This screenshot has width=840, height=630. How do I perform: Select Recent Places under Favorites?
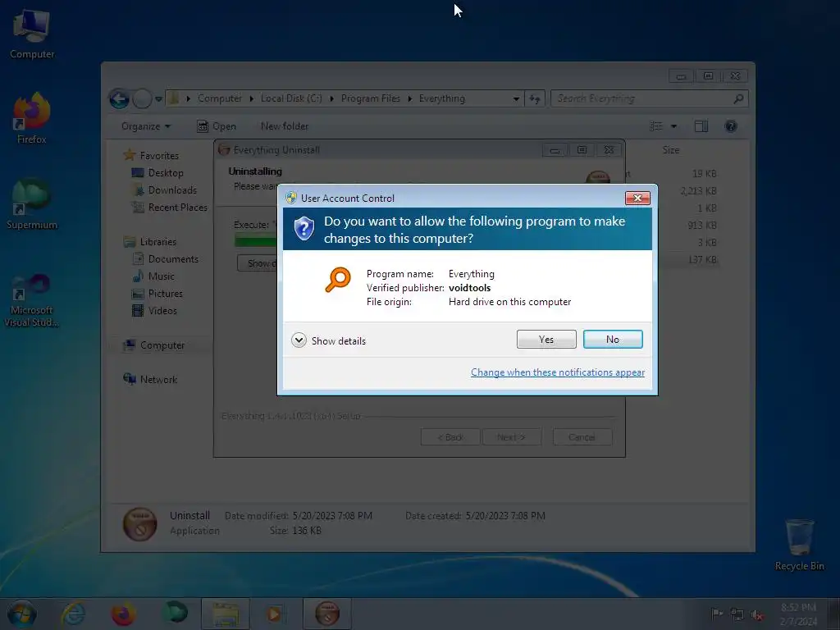click(177, 207)
